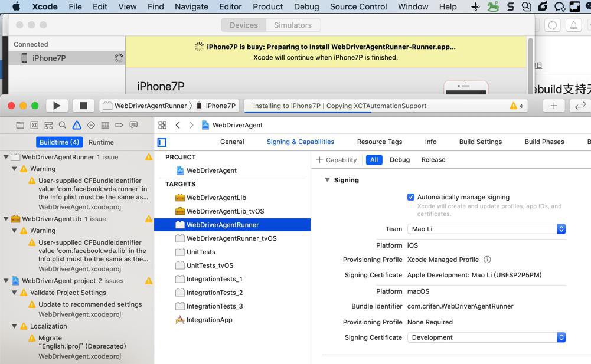Image resolution: width=591 pixels, height=364 pixels.
Task: Select the Issue navigator warning icon
Action: click(77, 125)
